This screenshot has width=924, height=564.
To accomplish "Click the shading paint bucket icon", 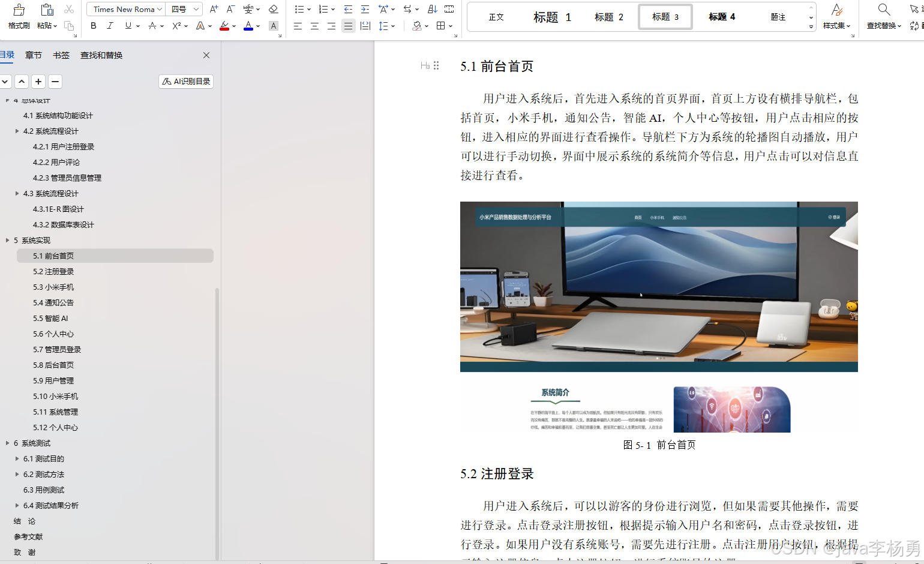I will click(x=417, y=26).
